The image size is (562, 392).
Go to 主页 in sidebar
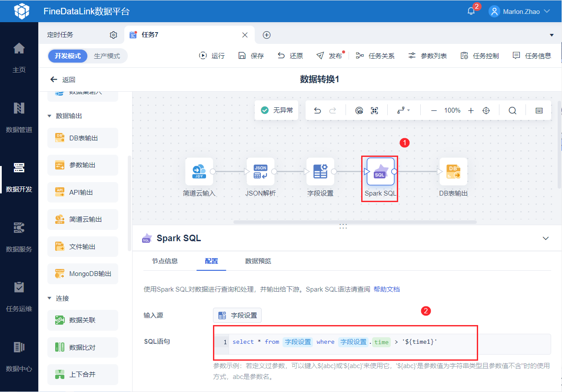coord(19,56)
